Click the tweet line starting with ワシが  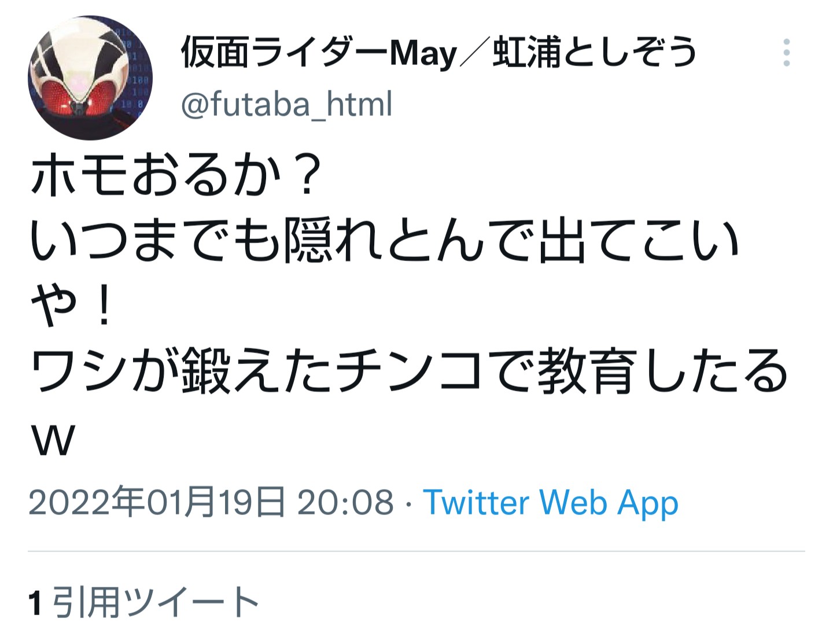(409, 371)
